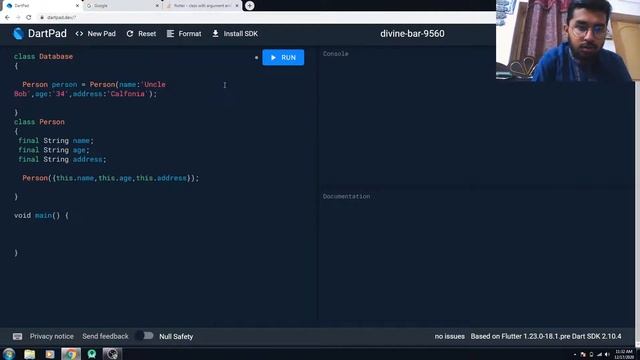The height and width of the screenshot is (360, 640).
Task: Click the 'Calfonia' string in the editor
Action: (127, 94)
